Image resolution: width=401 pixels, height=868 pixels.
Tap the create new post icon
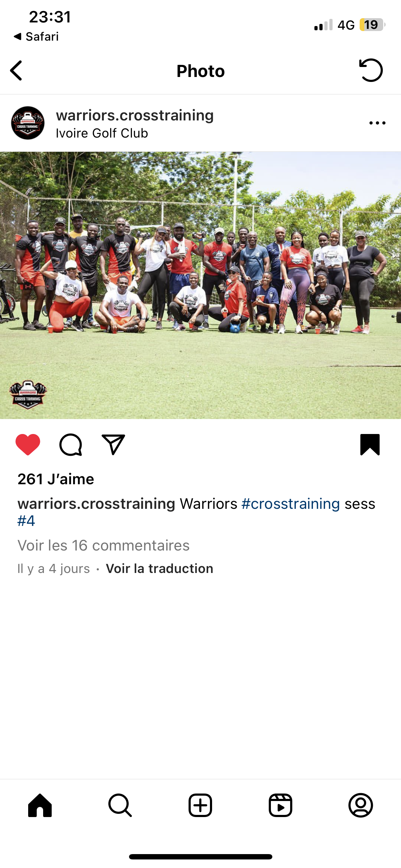(x=200, y=805)
